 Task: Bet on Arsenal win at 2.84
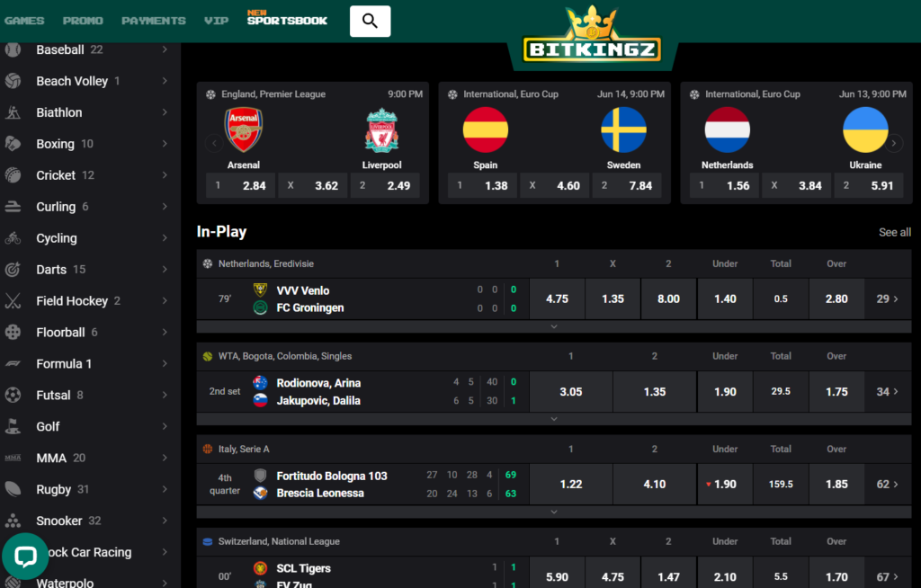click(241, 185)
